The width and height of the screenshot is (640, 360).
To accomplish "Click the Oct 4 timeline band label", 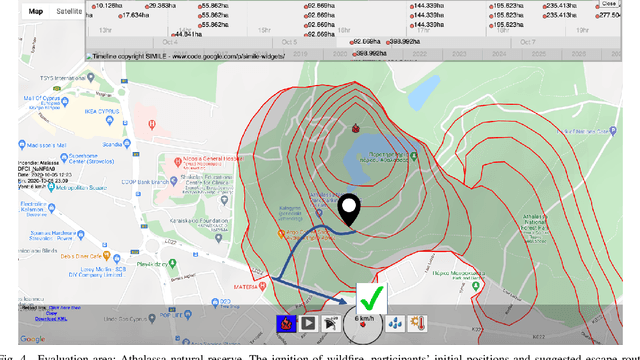I will (170, 42).
